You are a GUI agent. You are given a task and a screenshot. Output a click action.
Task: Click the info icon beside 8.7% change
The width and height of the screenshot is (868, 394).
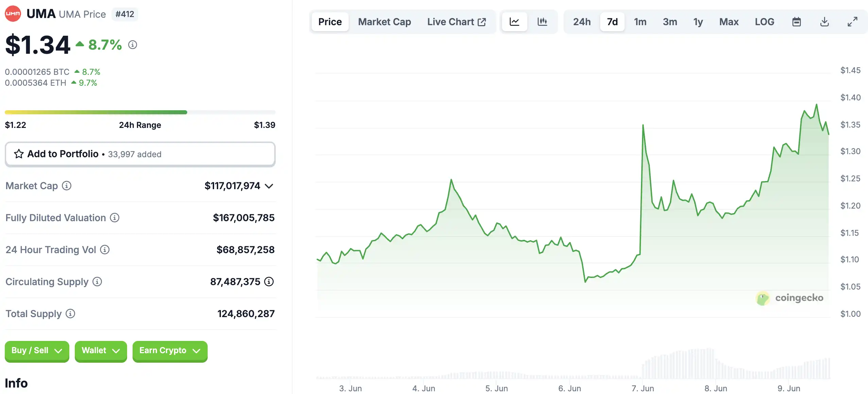(133, 45)
